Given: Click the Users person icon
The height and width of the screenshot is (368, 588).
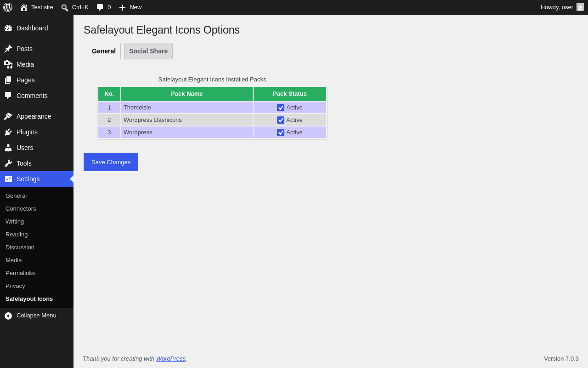Looking at the screenshot, I should [x=8, y=148].
